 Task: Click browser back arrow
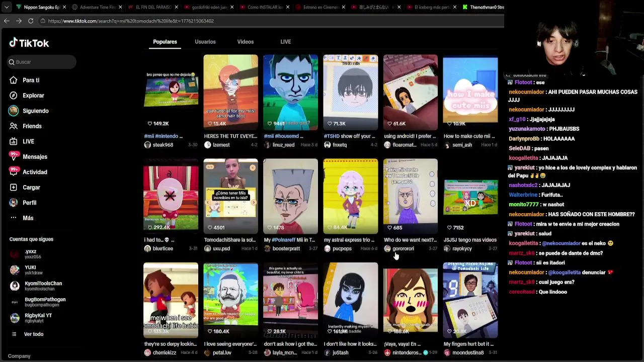point(7,21)
